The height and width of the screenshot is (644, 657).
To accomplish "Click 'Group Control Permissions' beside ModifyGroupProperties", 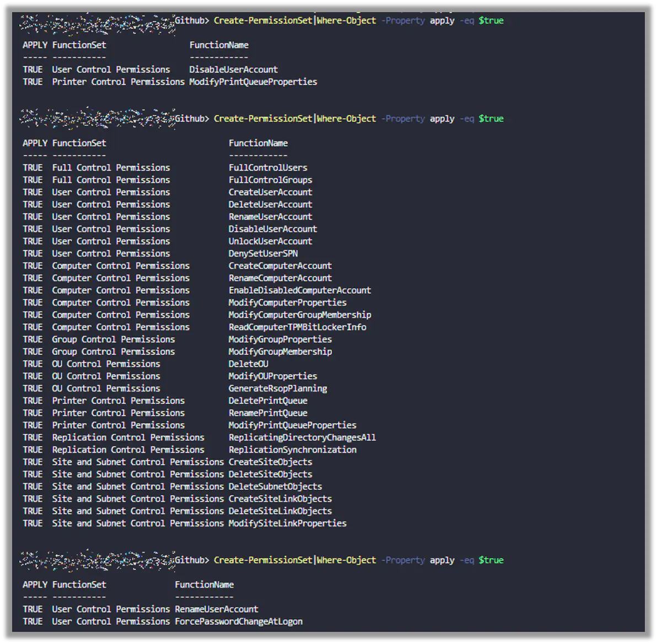I will point(113,339).
